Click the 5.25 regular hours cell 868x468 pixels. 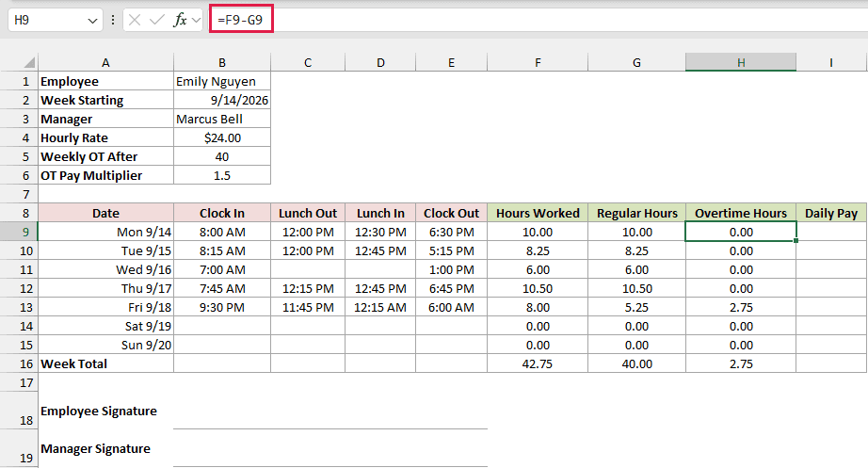point(636,307)
